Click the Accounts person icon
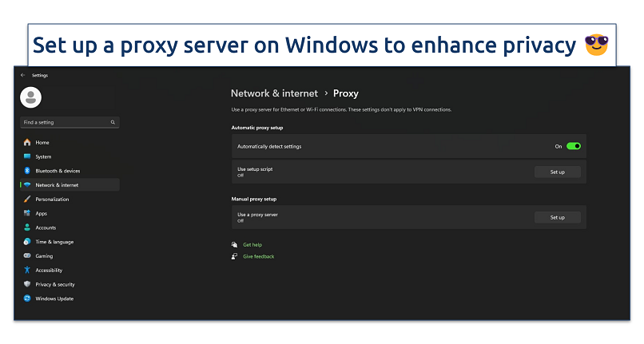644x344 pixels. click(x=27, y=227)
